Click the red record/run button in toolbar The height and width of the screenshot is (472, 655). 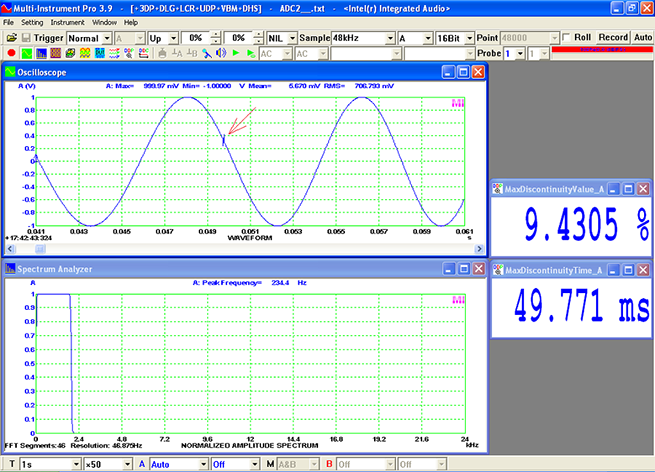(10, 52)
